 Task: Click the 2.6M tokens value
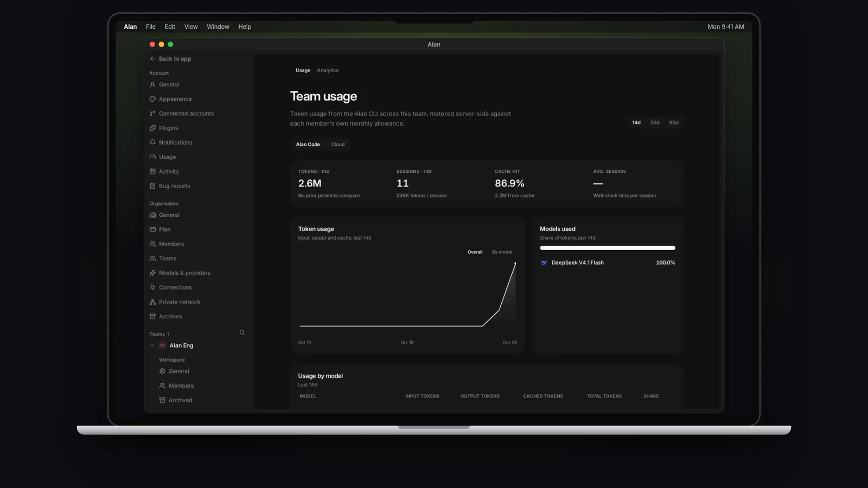click(x=310, y=183)
